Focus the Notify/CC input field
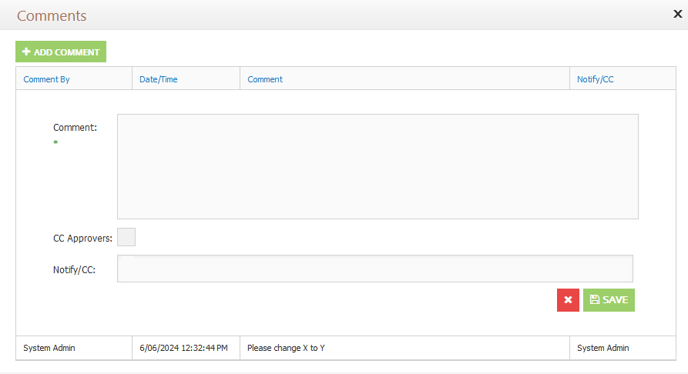This screenshot has height=374, width=688. point(375,268)
